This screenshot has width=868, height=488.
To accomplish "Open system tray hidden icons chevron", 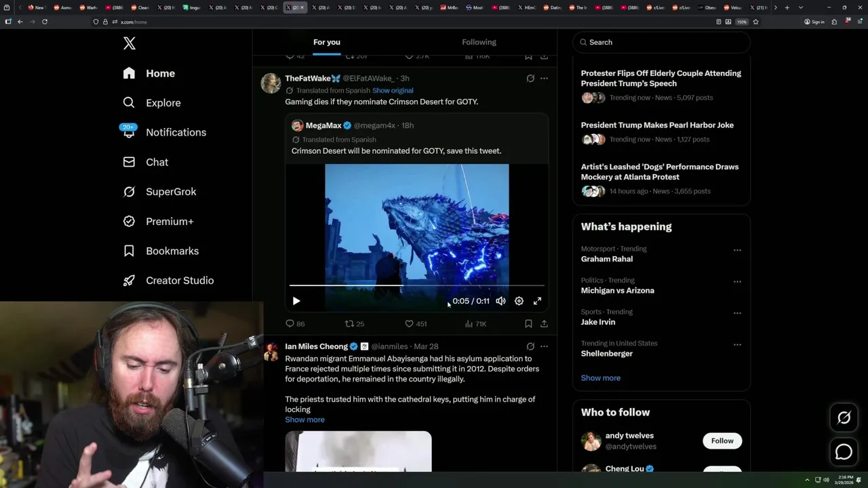I will click(x=807, y=480).
